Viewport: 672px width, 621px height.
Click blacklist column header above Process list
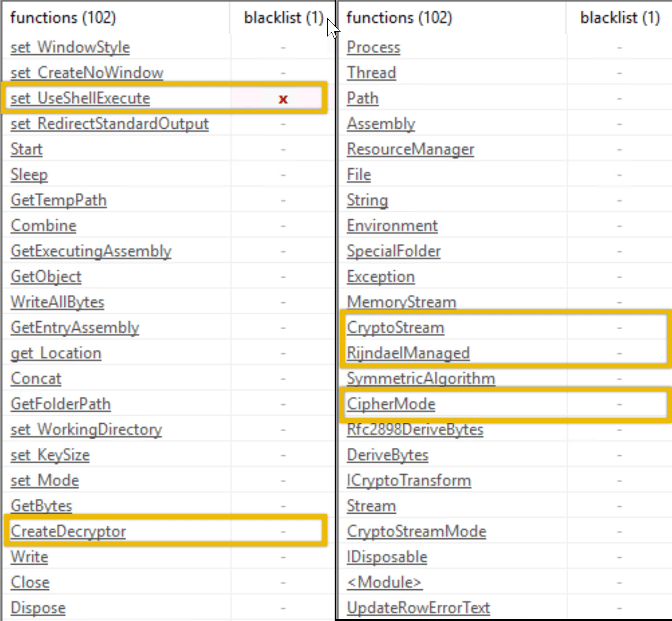[x=619, y=18]
